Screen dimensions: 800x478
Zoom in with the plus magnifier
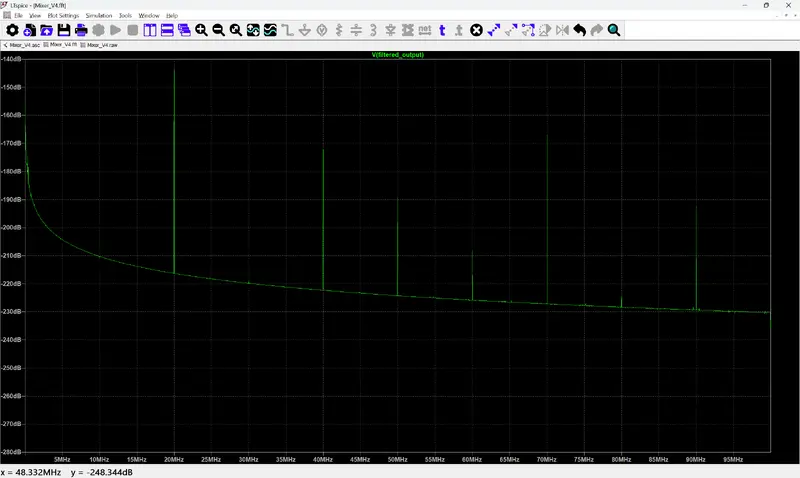pyautogui.click(x=202, y=30)
